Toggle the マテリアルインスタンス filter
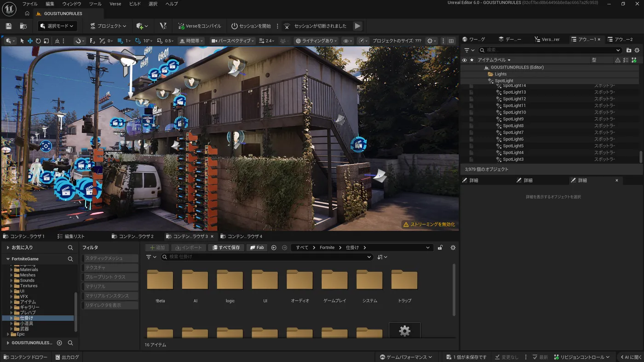 [x=110, y=296]
